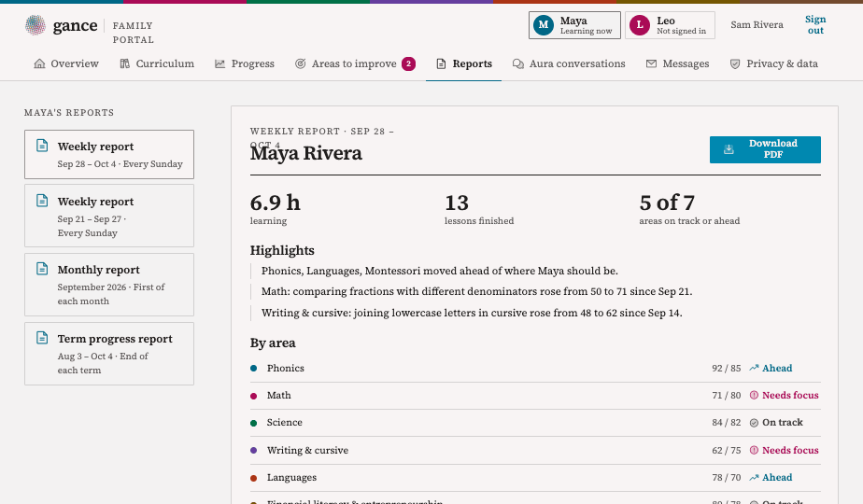This screenshot has width=863, height=504.
Task: Click the 5 of 7 areas stat
Action: (x=689, y=209)
